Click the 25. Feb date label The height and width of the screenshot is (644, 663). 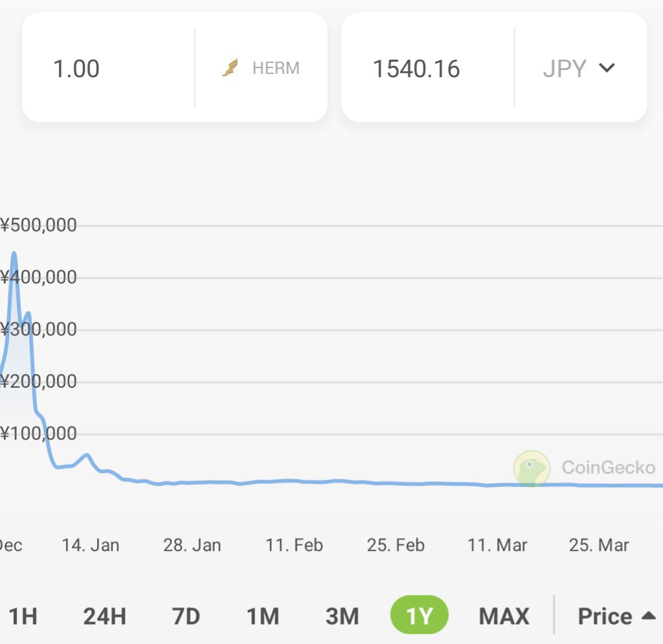tap(396, 545)
